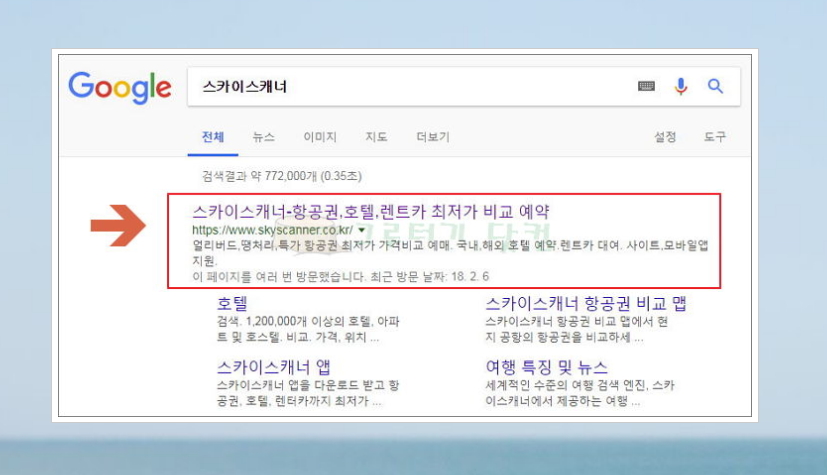This screenshot has height=475, width=827.
Task: Click the 항공권 비교 맵에서 현지 공항 description
Action: point(576,329)
